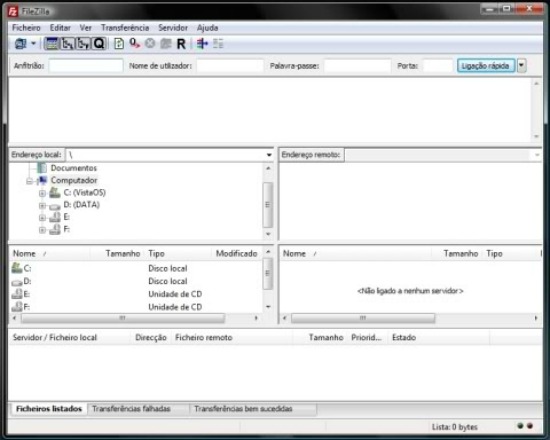Screen dimensions: 550x440
Task: Click Ficheiro remoto queue column header
Action: point(233,338)
